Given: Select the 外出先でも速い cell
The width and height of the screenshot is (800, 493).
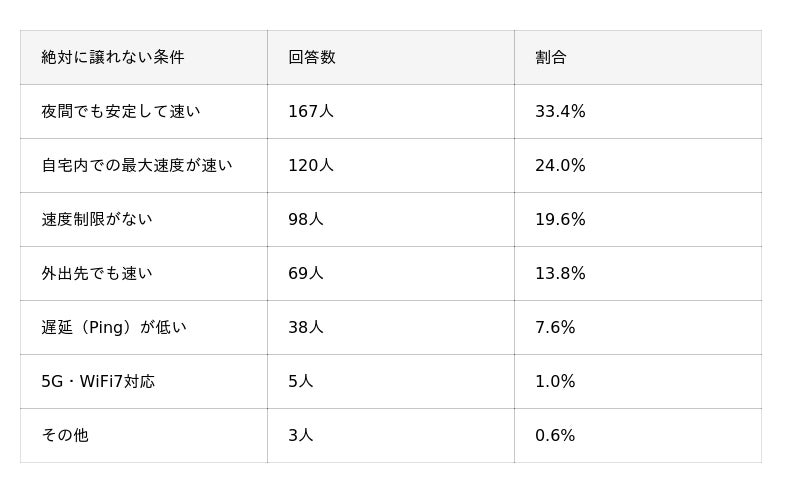Looking at the screenshot, I should click(97, 273).
